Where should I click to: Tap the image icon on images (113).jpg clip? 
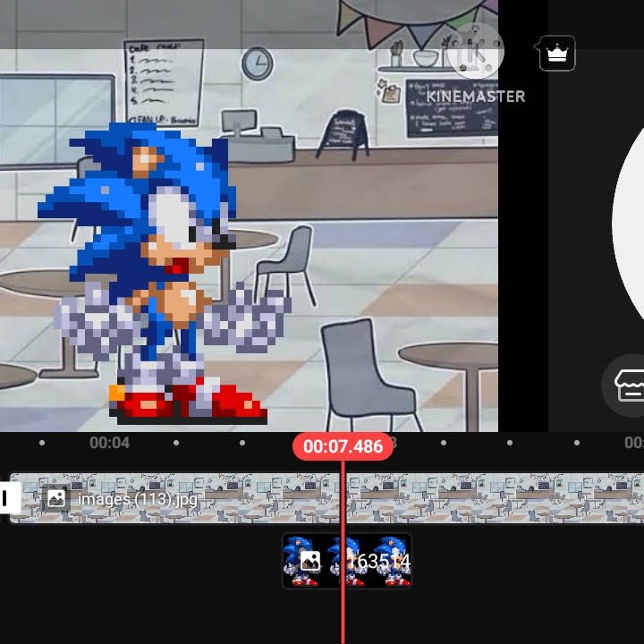click(56, 498)
